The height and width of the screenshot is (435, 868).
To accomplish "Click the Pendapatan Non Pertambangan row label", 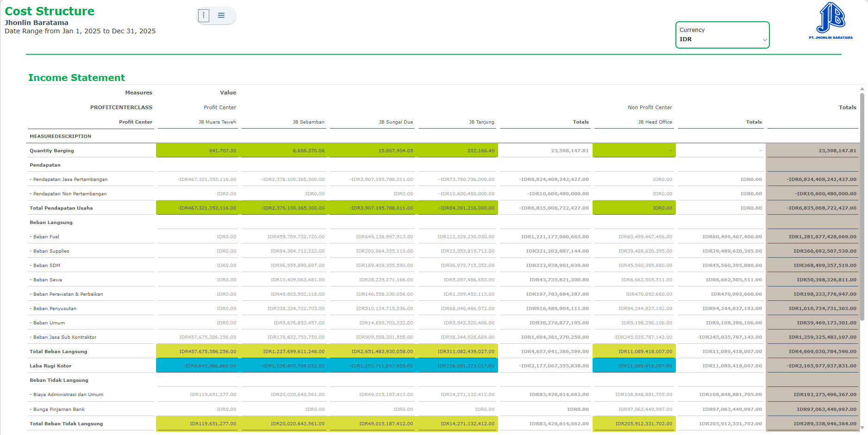I will (68, 194).
